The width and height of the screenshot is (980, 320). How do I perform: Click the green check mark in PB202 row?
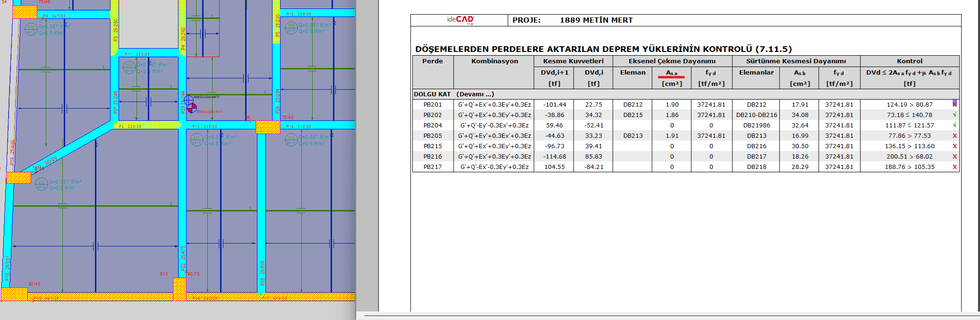tap(954, 115)
